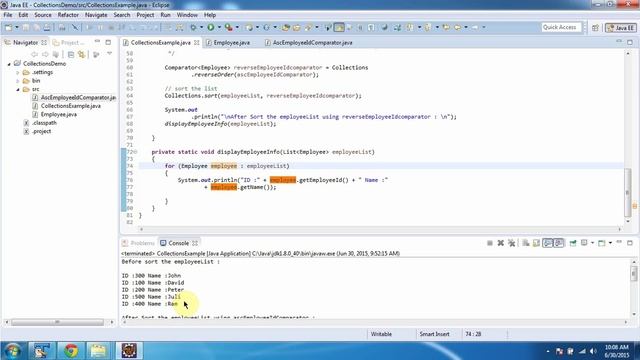640x360 pixels.
Task: Click the Pin Console icon
Action: [x=573, y=243]
